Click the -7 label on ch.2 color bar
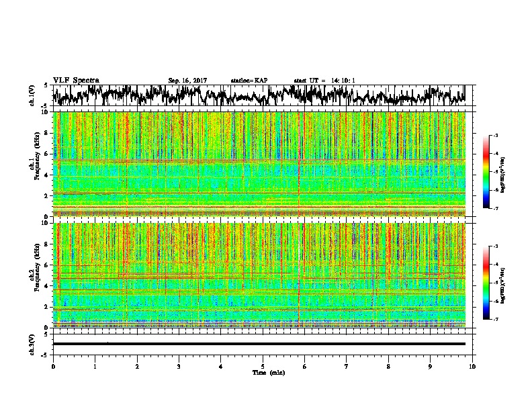Viewport: 532px width, 411px height. pyautogui.click(x=495, y=319)
